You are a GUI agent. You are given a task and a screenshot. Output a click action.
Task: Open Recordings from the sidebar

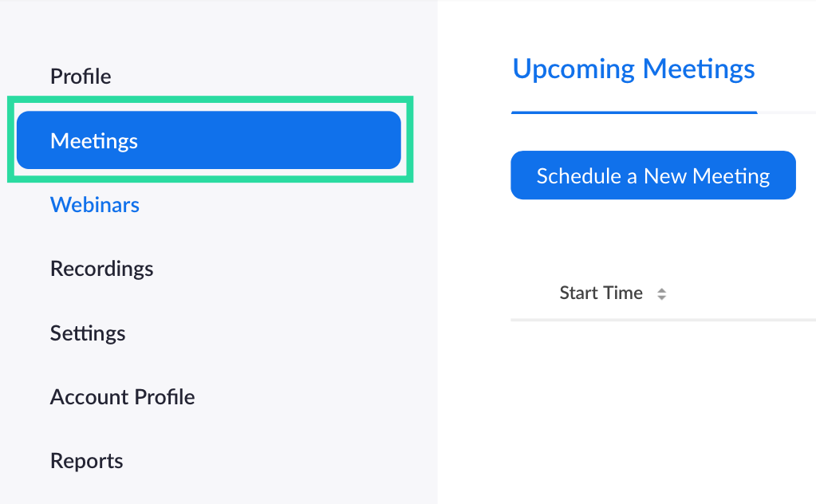click(101, 269)
